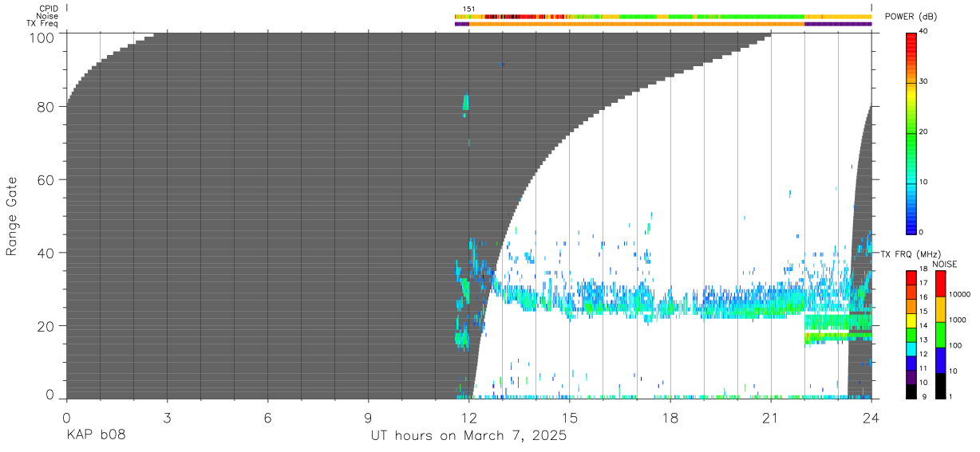Click the 3 tick on UT hours axis
Viewport: 980px width, 452px height.
(x=167, y=418)
